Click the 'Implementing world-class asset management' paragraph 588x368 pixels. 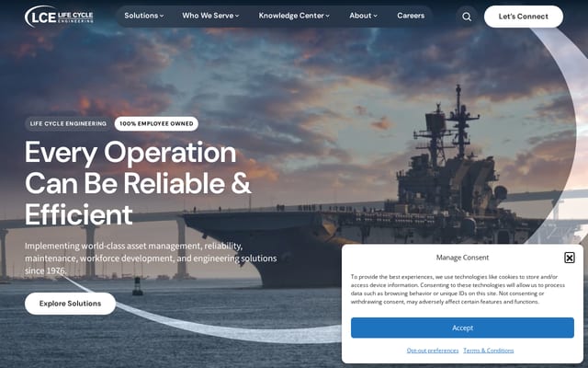151,259
